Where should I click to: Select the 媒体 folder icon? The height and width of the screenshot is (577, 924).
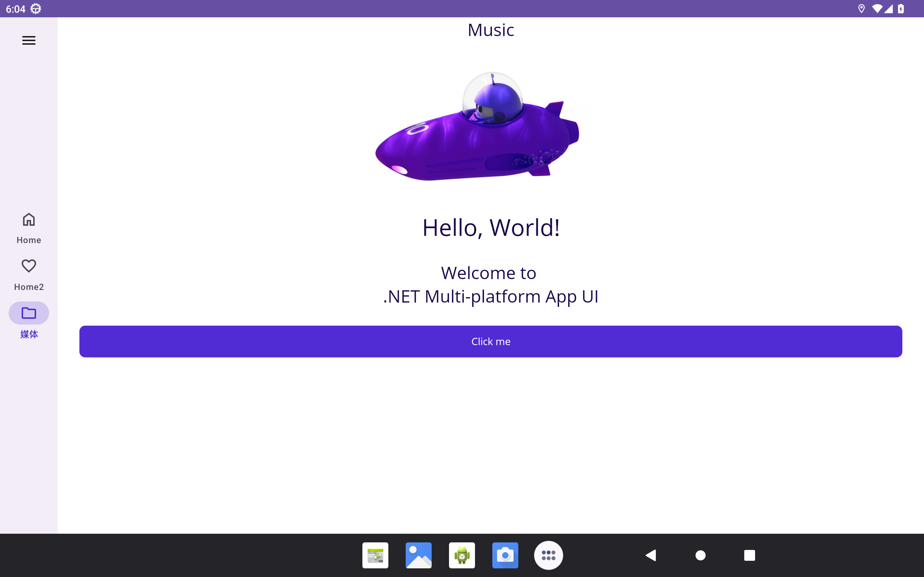(x=29, y=313)
